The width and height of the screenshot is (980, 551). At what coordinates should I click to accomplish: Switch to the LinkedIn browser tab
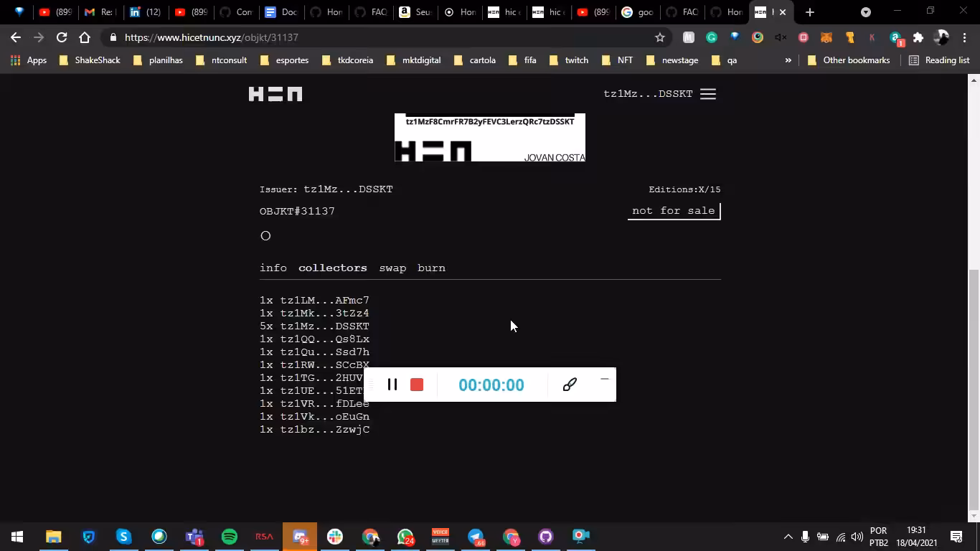tap(145, 12)
